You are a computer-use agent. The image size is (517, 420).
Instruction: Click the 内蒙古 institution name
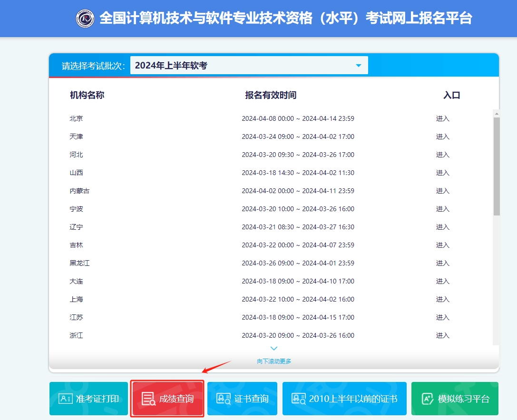[79, 191]
